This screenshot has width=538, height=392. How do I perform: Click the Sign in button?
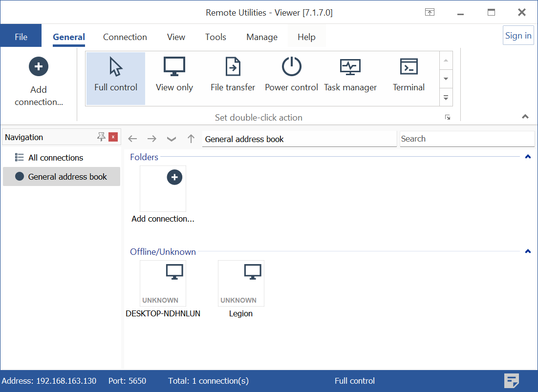(x=518, y=36)
